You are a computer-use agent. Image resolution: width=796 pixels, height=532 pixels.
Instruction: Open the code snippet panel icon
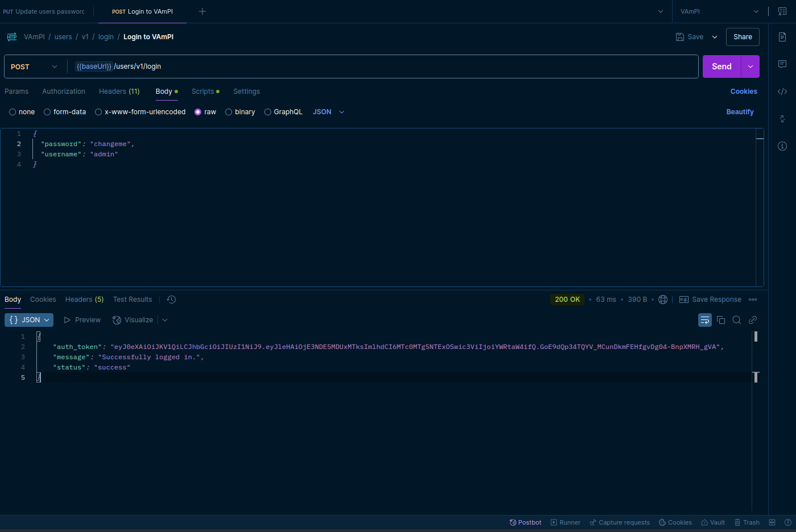point(782,92)
